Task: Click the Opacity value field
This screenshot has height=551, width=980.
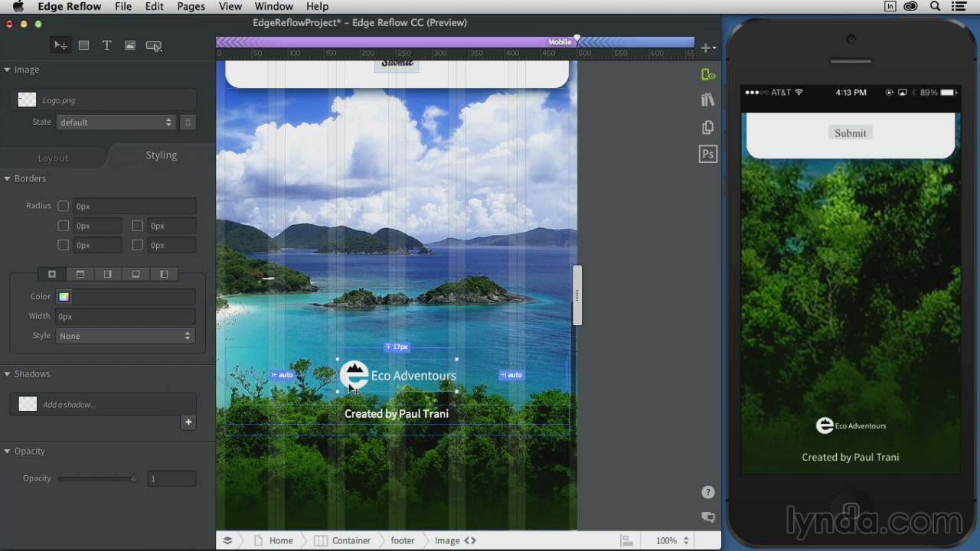Action: click(x=172, y=479)
